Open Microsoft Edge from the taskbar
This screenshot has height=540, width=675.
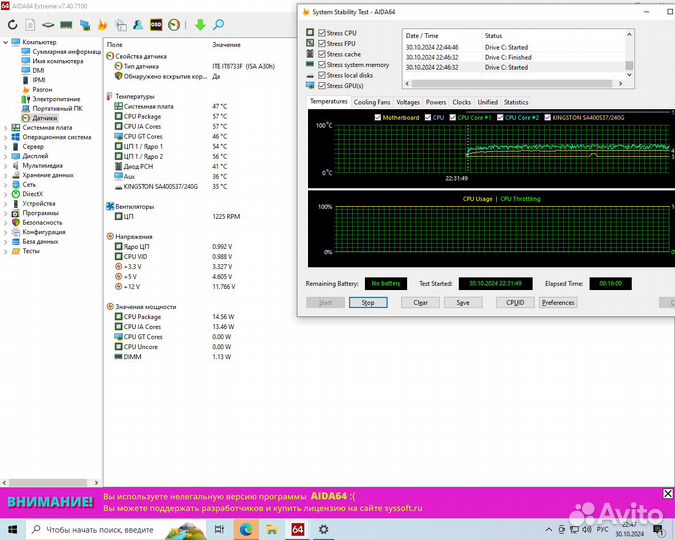(246, 529)
